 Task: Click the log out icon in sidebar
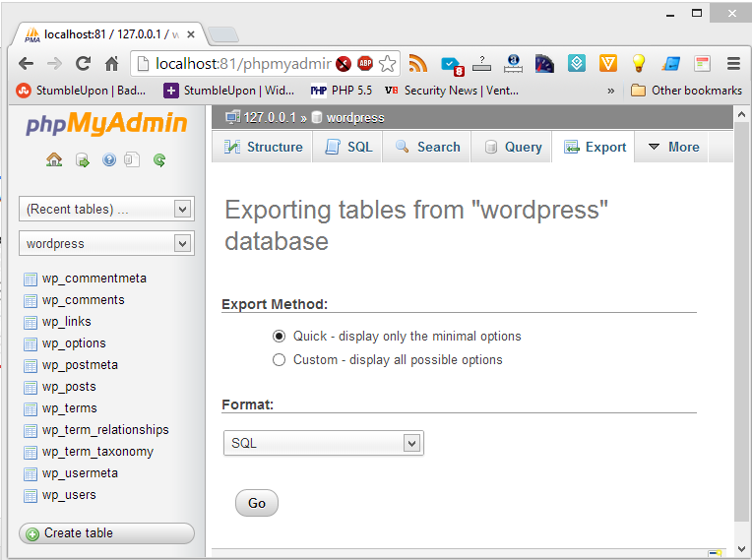pos(83,160)
